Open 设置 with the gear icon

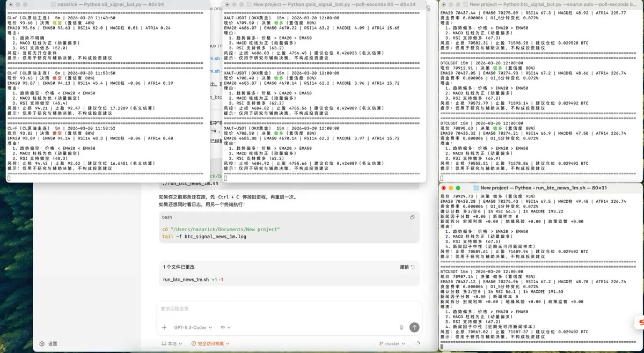pos(42,344)
